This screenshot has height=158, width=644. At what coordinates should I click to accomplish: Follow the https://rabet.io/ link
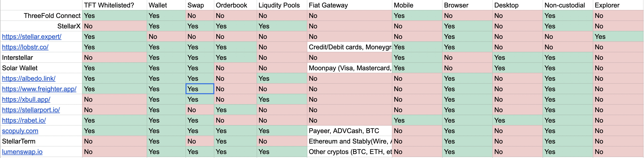pyautogui.click(x=24, y=120)
